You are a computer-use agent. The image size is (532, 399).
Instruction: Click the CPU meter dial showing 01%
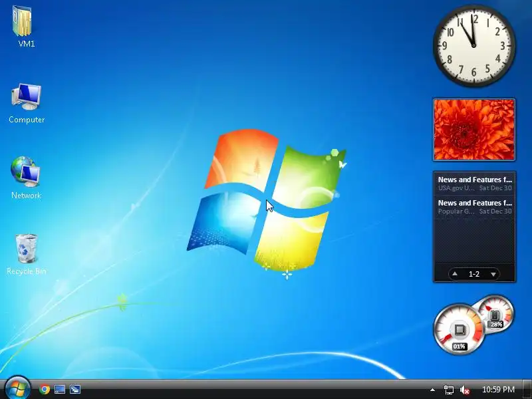point(460,329)
